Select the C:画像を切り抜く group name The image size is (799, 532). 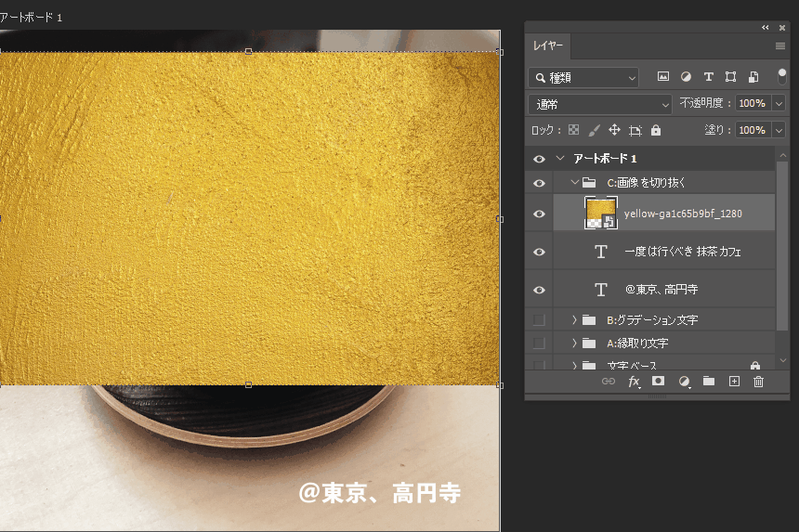(x=646, y=182)
